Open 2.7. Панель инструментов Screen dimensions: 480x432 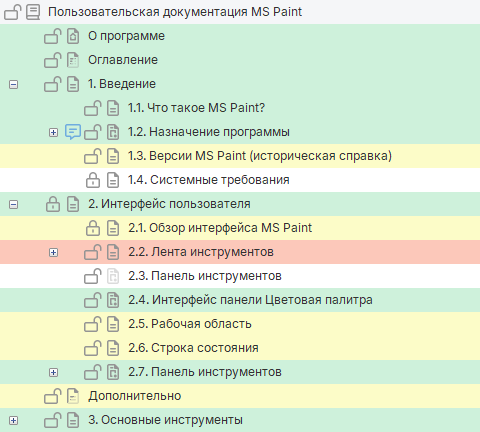[205, 372]
